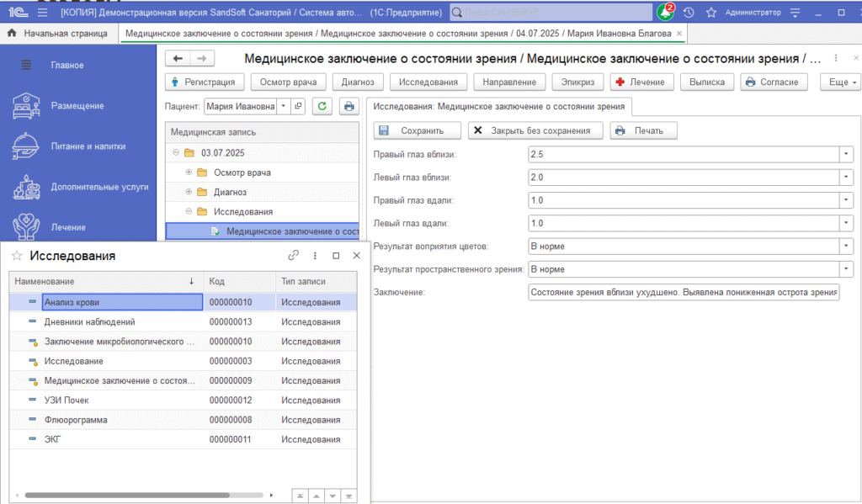Click the printer icon beside the refresh button
Screen dimensions: 862x504
tap(348, 106)
